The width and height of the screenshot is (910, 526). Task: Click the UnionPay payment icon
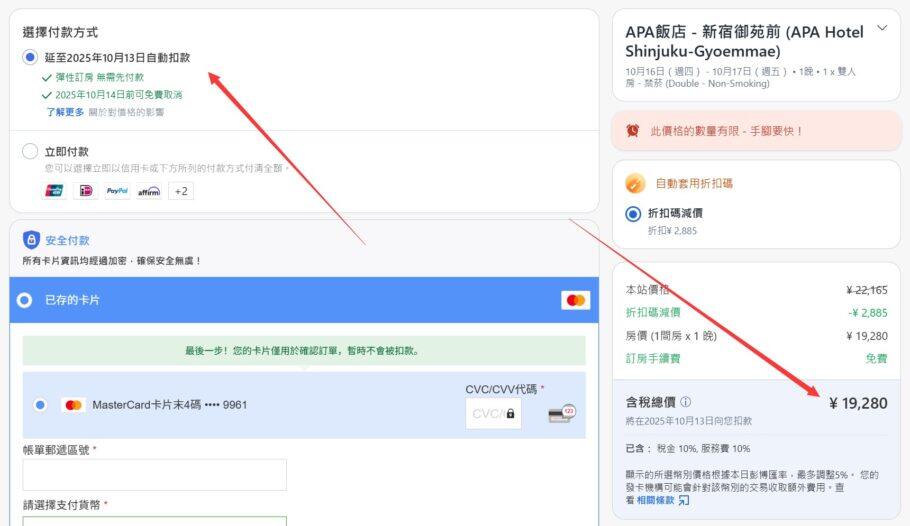point(55,191)
